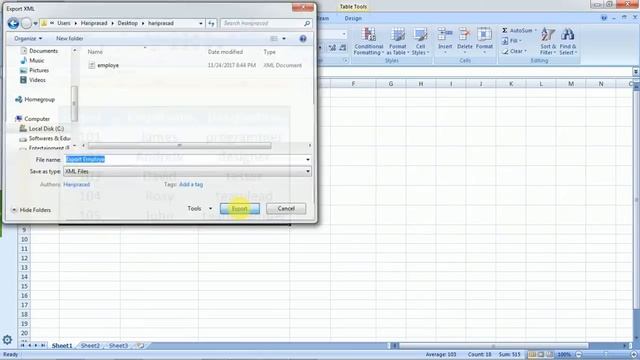Click Format cells icon in Excel ribbon
Screen dimensions: 640x360
coord(484,40)
